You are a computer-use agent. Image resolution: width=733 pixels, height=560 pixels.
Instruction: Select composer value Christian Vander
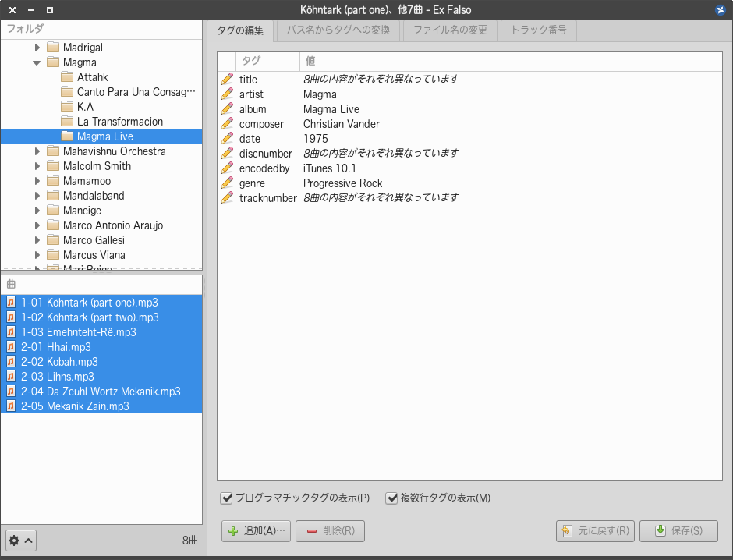342,124
